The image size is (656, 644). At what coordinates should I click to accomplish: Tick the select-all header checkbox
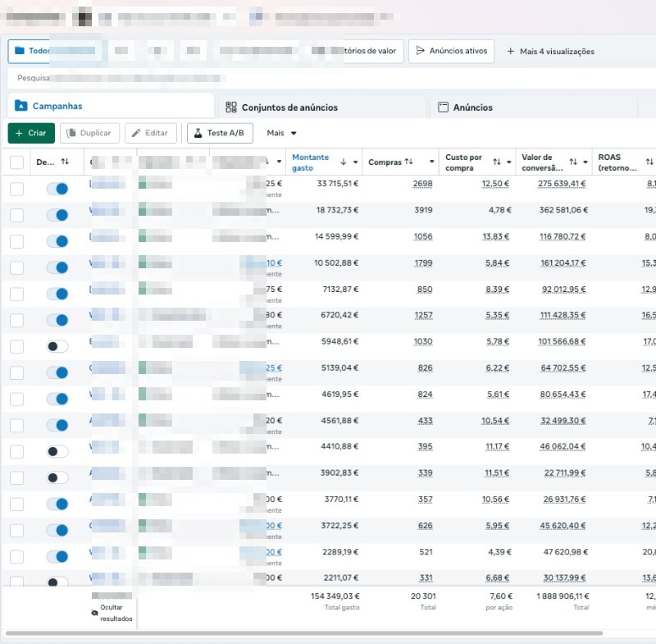coord(16,162)
